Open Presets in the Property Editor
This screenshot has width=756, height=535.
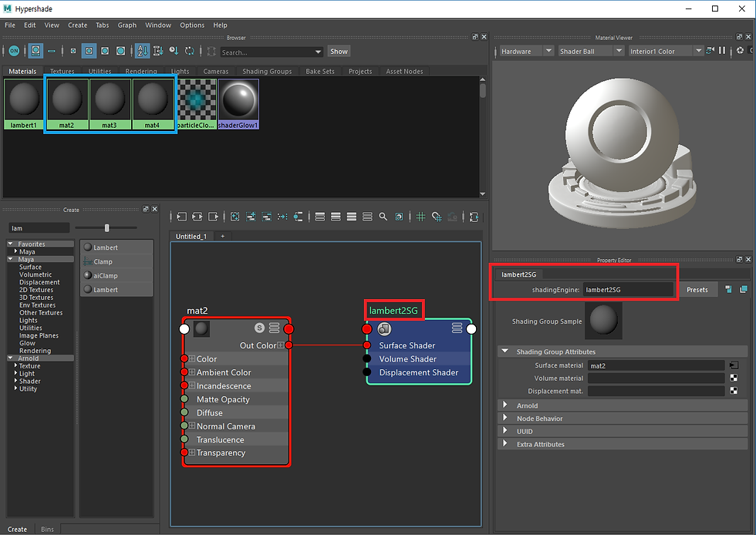coord(697,290)
